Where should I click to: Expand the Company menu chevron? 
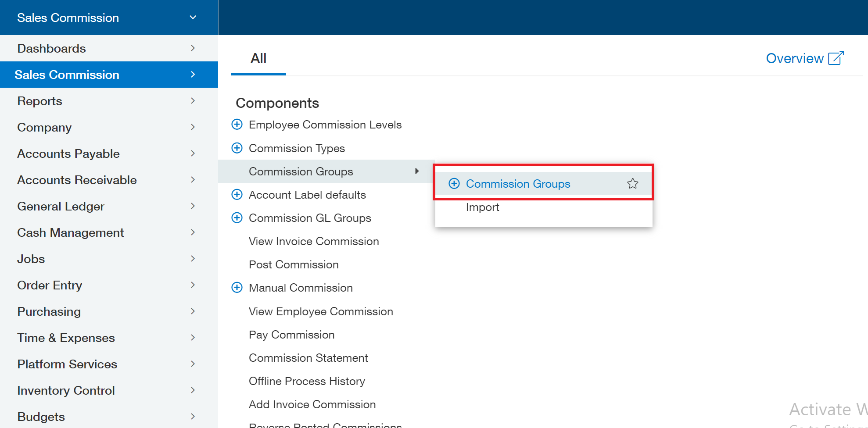193,127
